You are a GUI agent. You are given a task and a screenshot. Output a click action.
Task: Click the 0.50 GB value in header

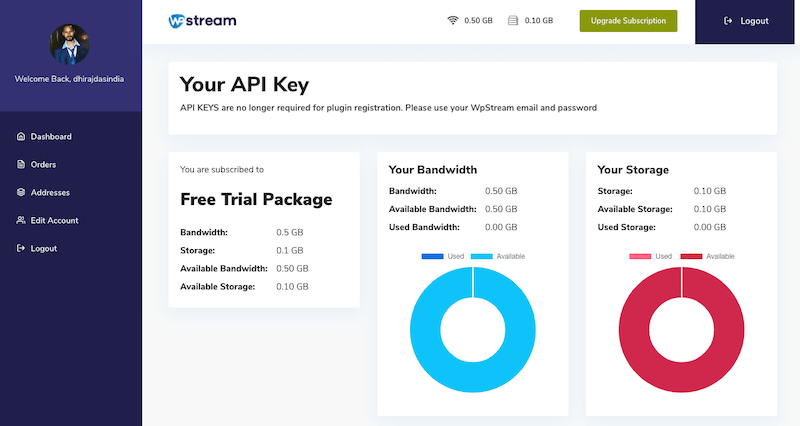(478, 20)
